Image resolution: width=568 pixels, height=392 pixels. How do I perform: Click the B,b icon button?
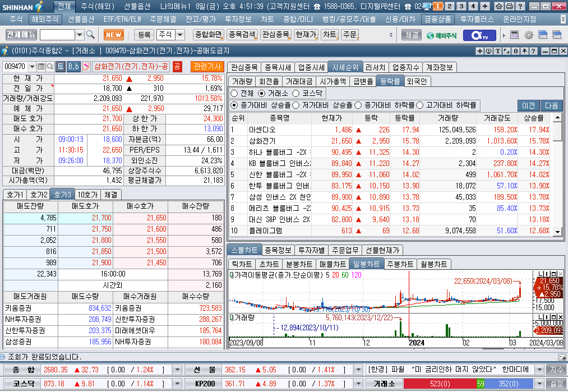(x=73, y=66)
